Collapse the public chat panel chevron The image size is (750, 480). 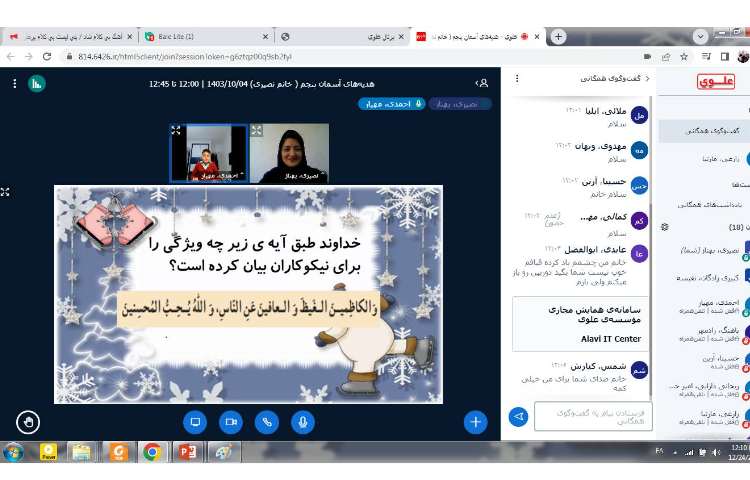pos(647,78)
